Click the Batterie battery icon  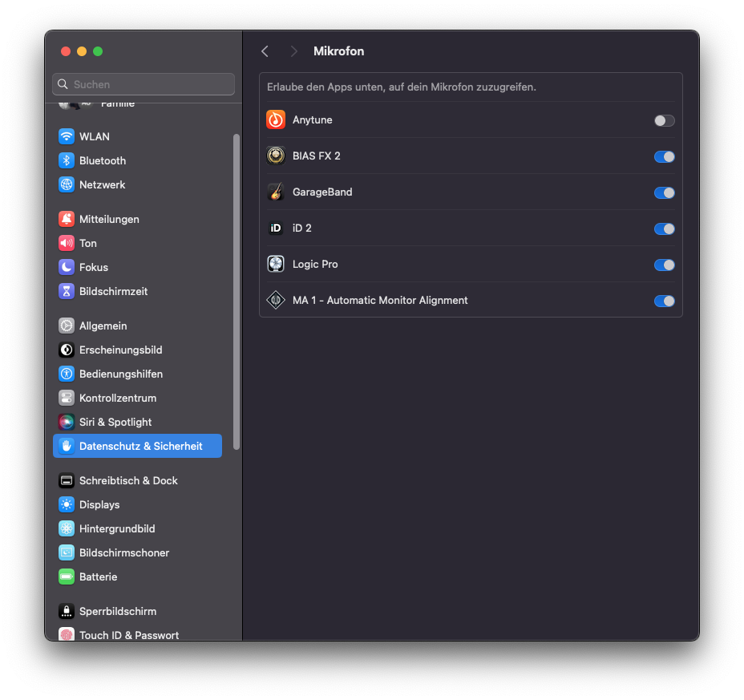tap(67, 577)
